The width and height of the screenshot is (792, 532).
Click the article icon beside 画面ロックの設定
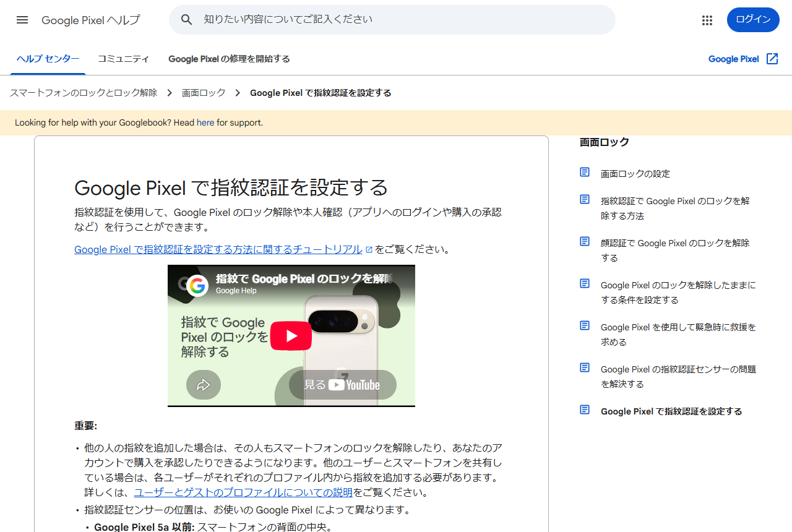coord(585,172)
